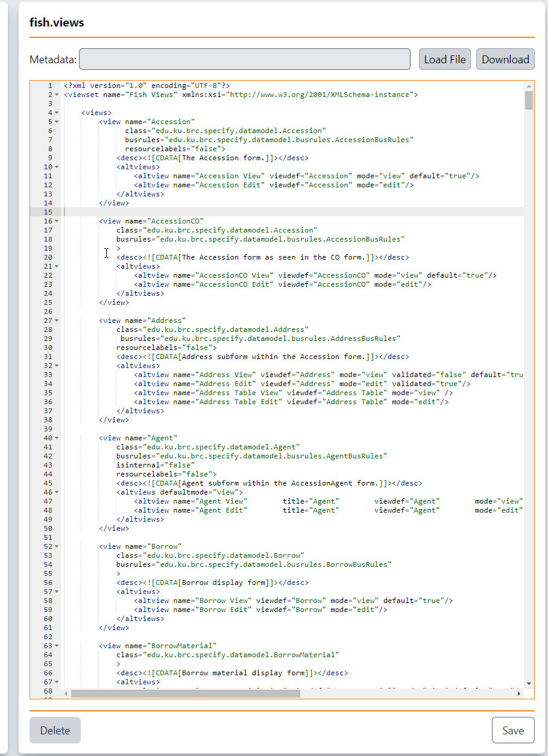
Task: Click 'AccessionCO Edit' on line 23
Action: coord(236,284)
